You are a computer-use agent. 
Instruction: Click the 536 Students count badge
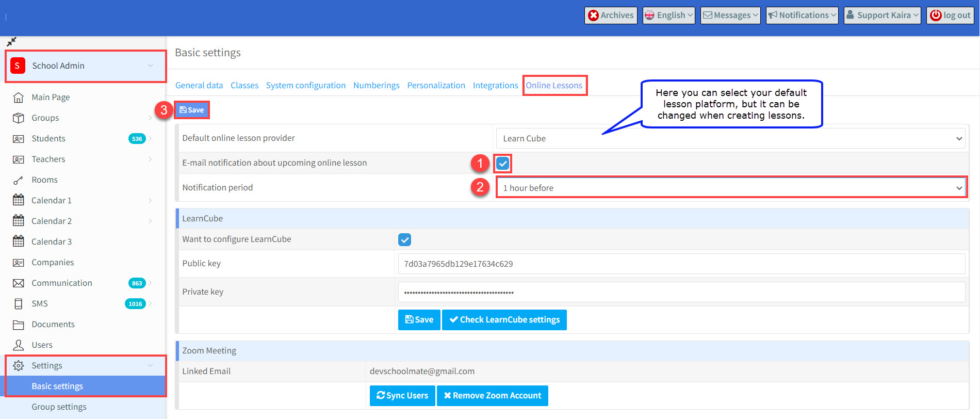pos(137,138)
